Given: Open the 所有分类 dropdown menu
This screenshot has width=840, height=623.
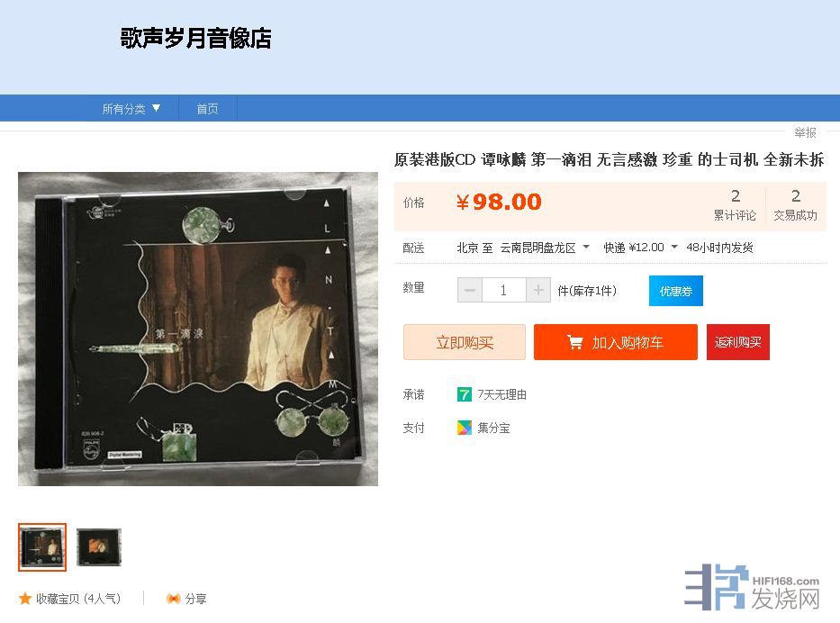Looking at the screenshot, I should coord(131,109).
